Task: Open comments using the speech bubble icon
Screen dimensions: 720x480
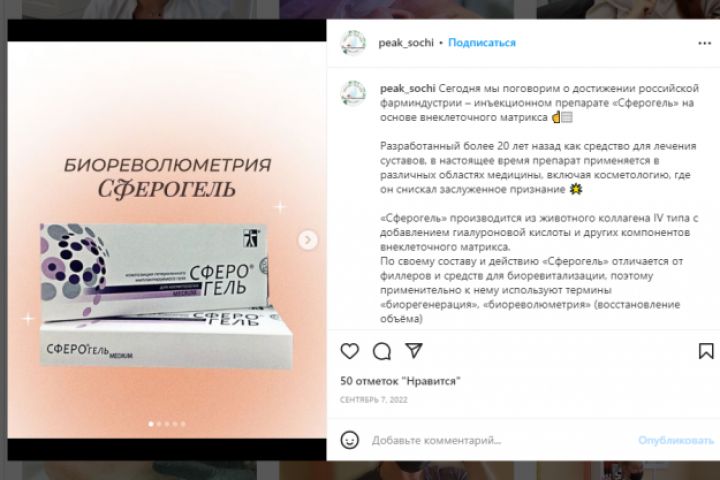Action: pos(382,351)
